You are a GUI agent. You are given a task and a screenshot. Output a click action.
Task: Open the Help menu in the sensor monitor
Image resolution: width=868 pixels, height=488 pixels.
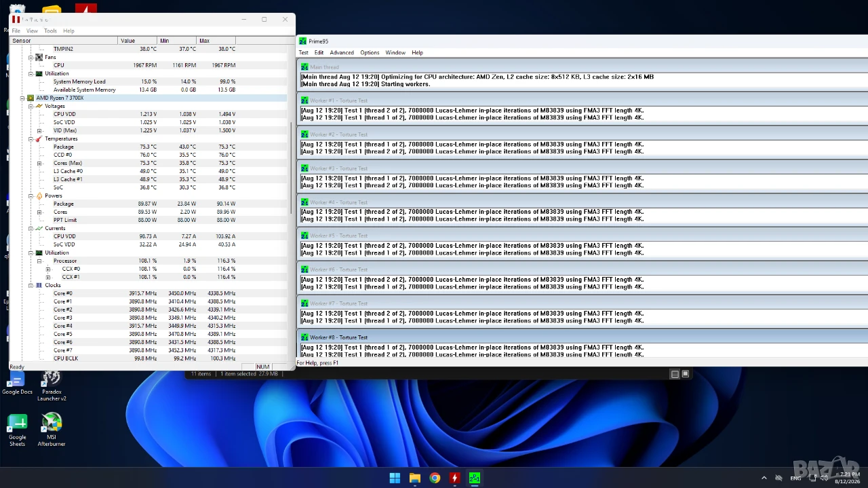pyautogui.click(x=68, y=31)
